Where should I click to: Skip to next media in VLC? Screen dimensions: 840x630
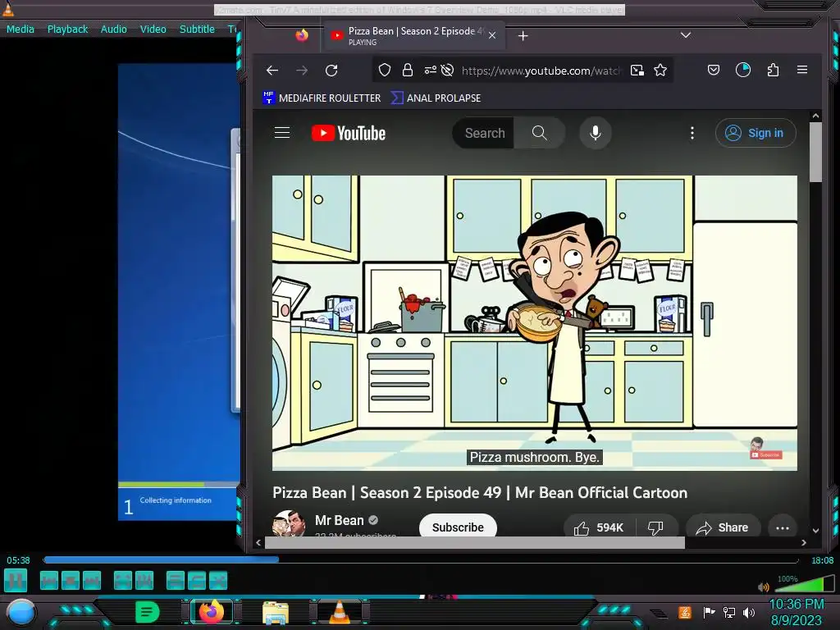click(x=92, y=580)
